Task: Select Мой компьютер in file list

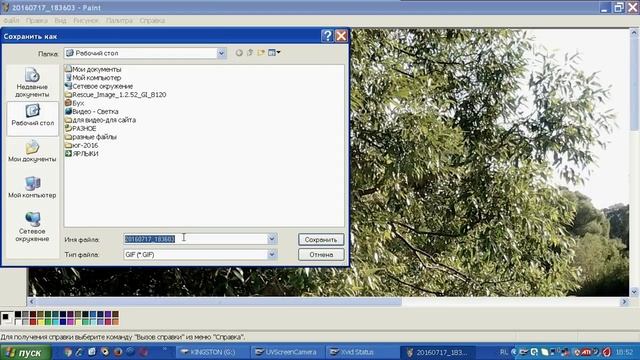Action: 93,78
